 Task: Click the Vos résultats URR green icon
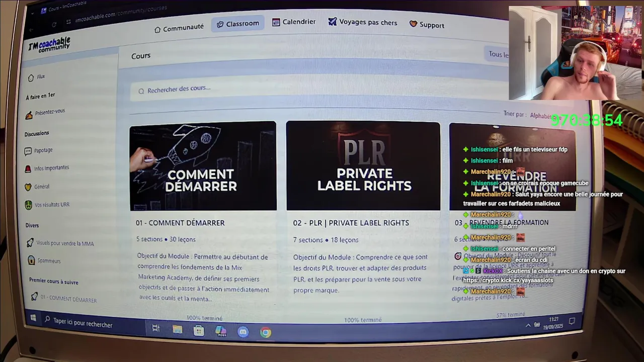pos(29,205)
